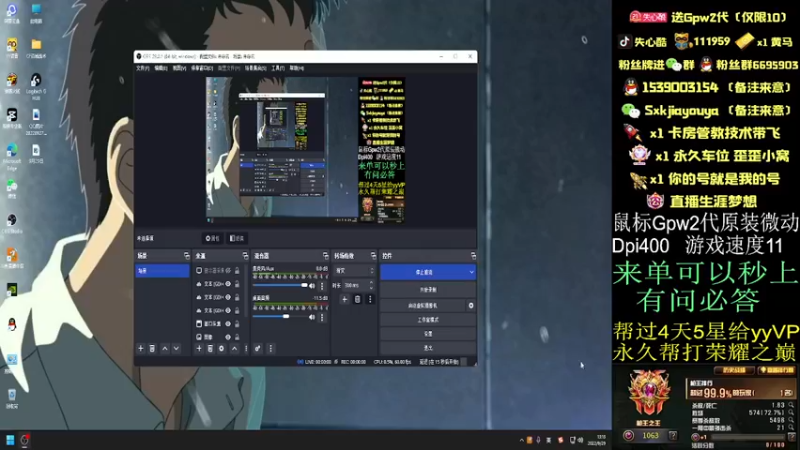Remove selected source with trash icon

(210, 348)
